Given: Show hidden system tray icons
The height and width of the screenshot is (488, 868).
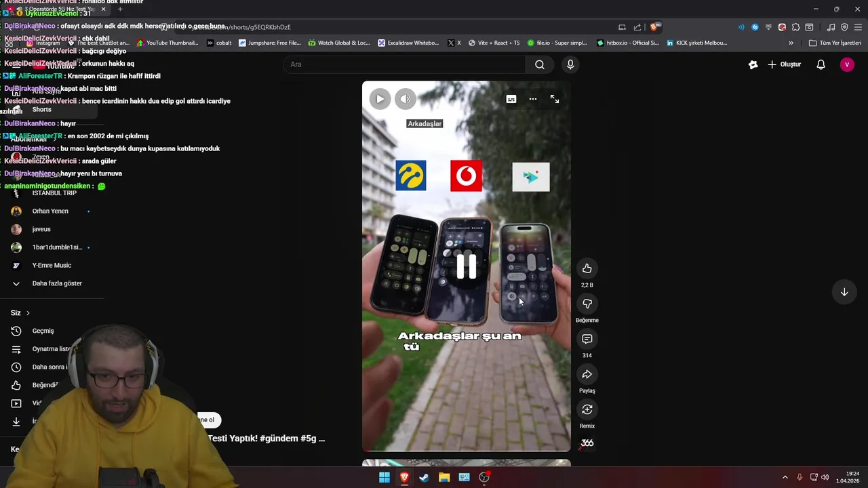Looking at the screenshot, I should point(785,477).
